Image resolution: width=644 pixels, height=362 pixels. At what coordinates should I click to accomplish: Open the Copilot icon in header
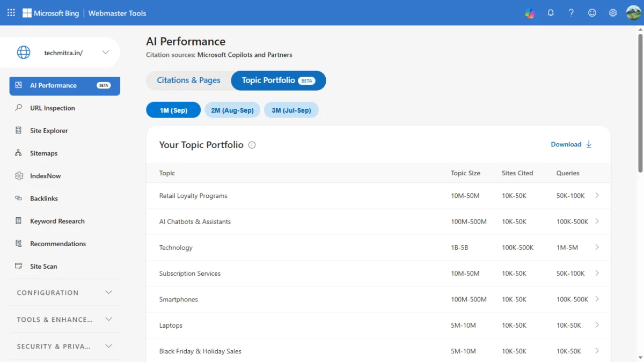pyautogui.click(x=530, y=13)
